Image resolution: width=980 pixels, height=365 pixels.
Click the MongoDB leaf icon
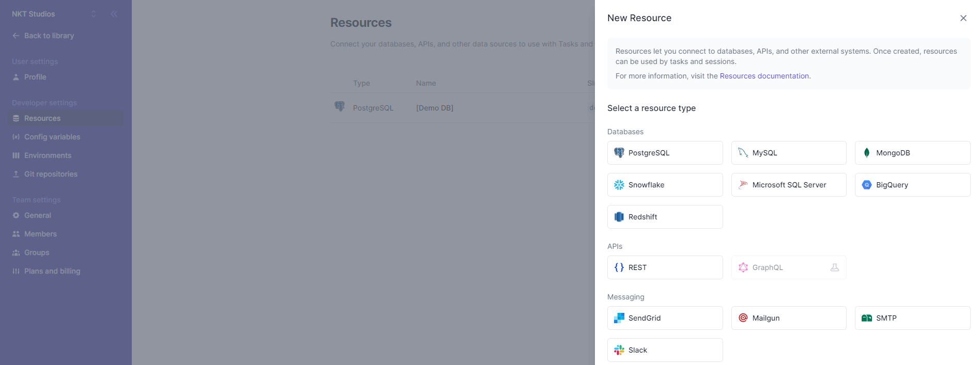[x=867, y=153]
